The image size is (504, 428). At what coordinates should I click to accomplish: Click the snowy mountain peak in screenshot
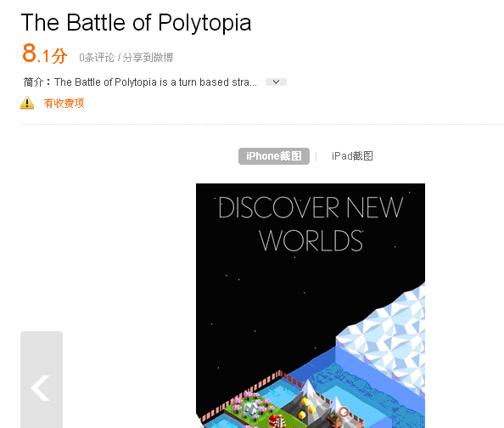pos(309,390)
